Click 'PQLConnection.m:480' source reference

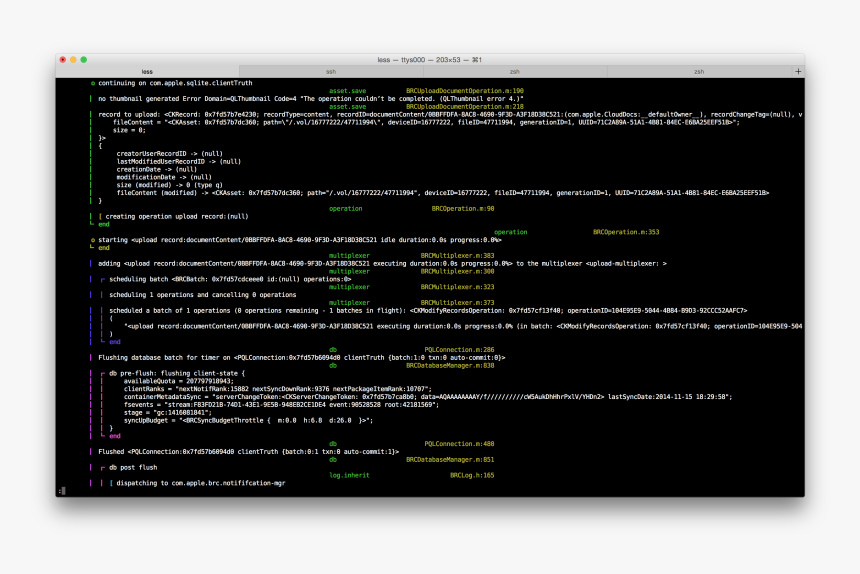tap(459, 444)
